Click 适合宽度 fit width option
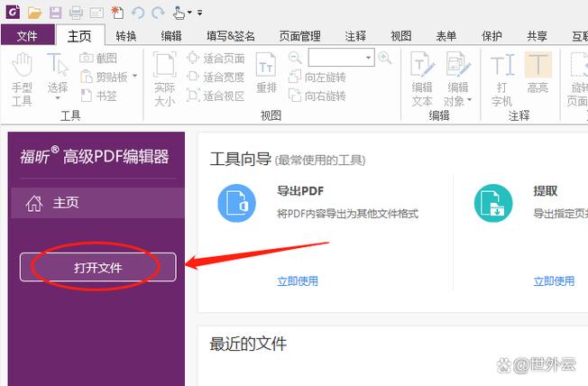The height and width of the screenshot is (386, 588). pos(216,77)
